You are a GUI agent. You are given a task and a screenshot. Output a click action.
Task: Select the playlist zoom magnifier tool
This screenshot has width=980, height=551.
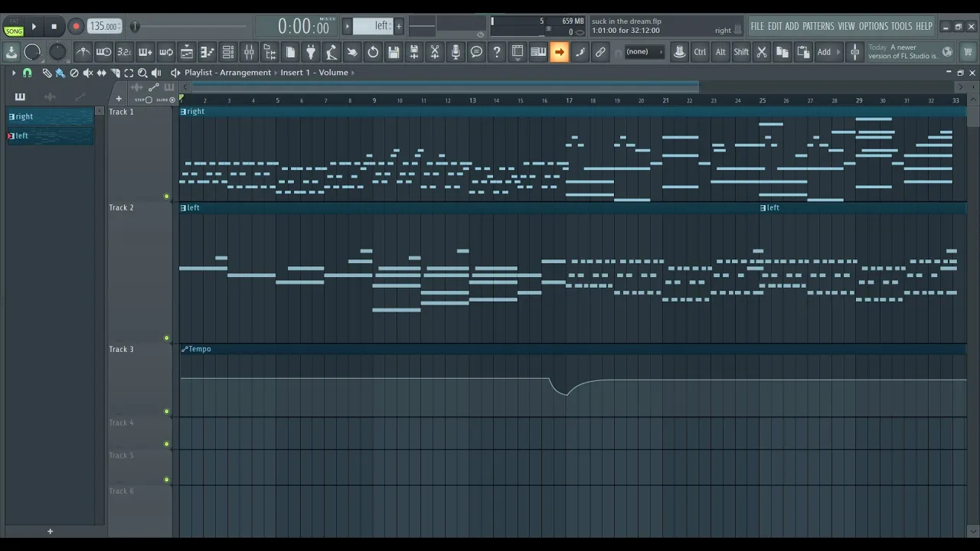coord(142,73)
